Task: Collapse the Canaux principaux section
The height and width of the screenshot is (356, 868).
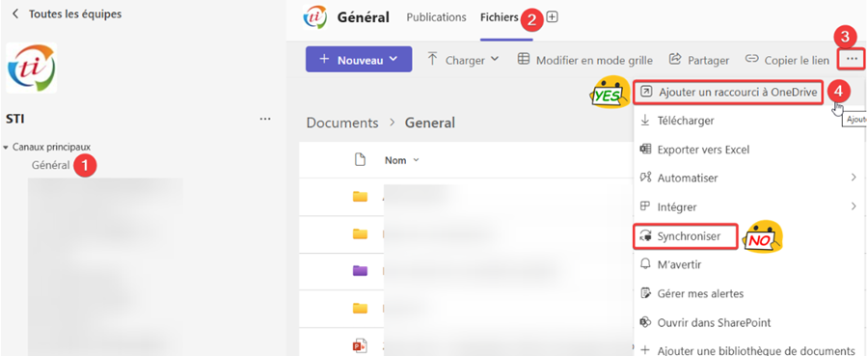Action: click(x=6, y=148)
